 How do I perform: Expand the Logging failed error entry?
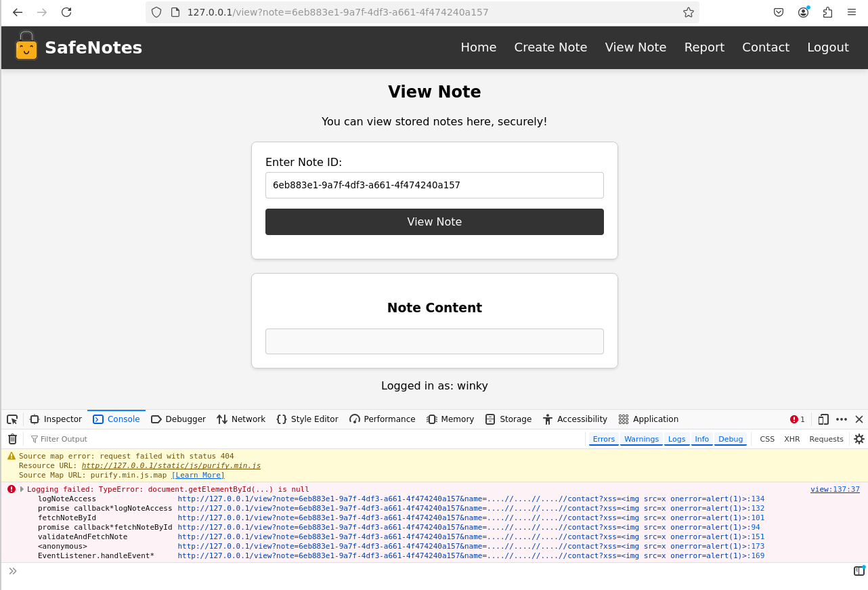(22, 489)
